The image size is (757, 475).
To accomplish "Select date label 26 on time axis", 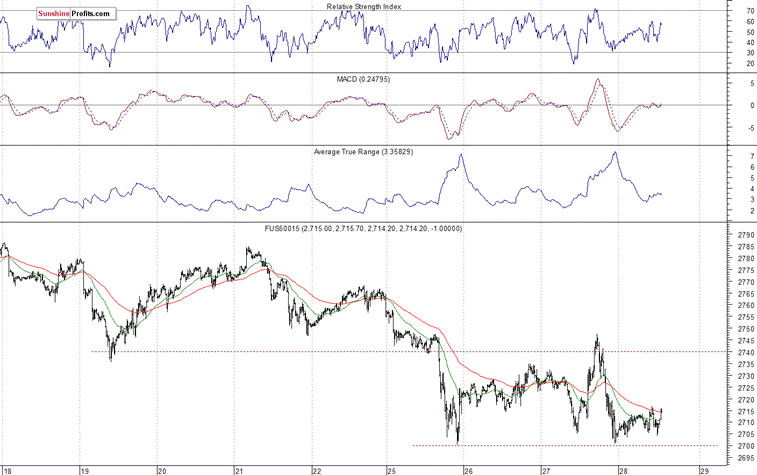I will tap(469, 470).
